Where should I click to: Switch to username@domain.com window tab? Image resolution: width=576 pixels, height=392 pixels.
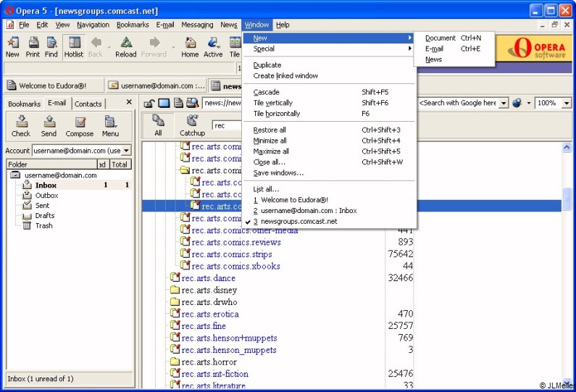[156, 86]
